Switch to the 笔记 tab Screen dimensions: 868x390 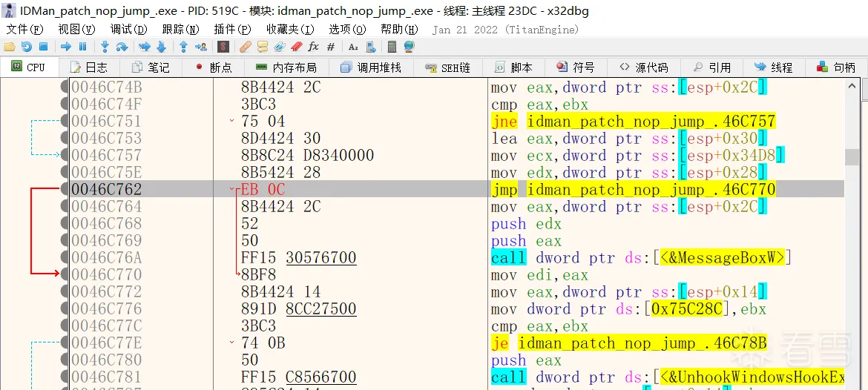coord(151,67)
